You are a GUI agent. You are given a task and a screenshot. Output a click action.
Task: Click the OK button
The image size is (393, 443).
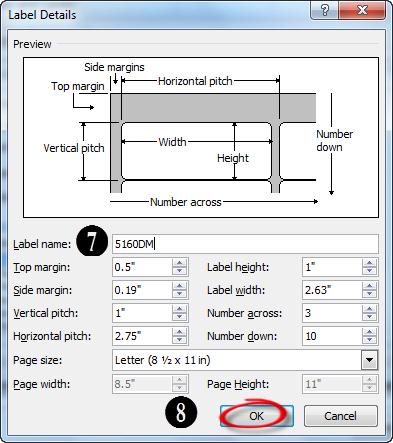pyautogui.click(x=256, y=416)
